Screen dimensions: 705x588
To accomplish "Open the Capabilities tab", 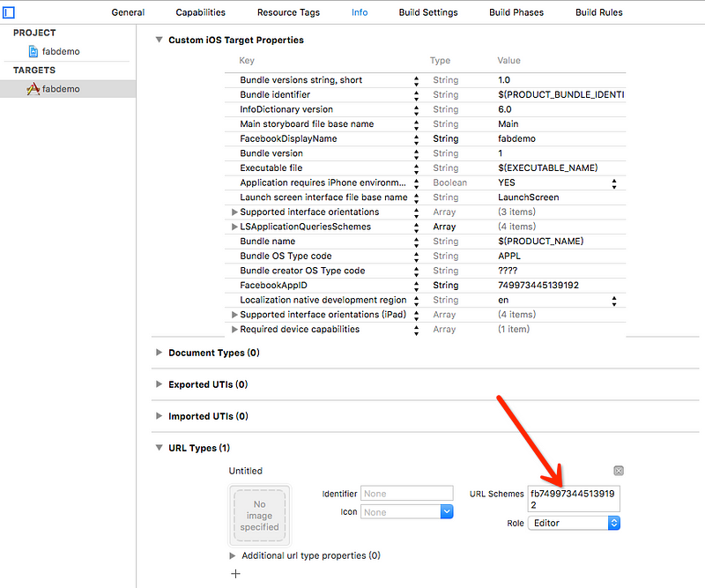I will (201, 12).
